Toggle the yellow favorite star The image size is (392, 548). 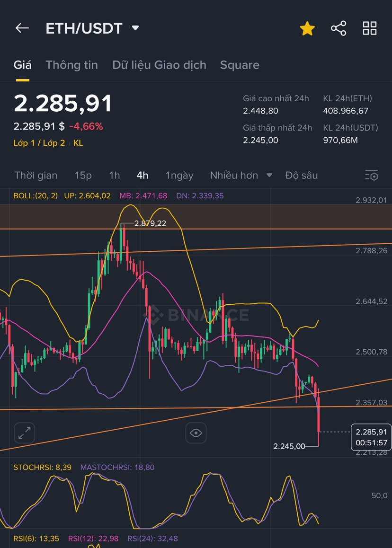tap(307, 28)
